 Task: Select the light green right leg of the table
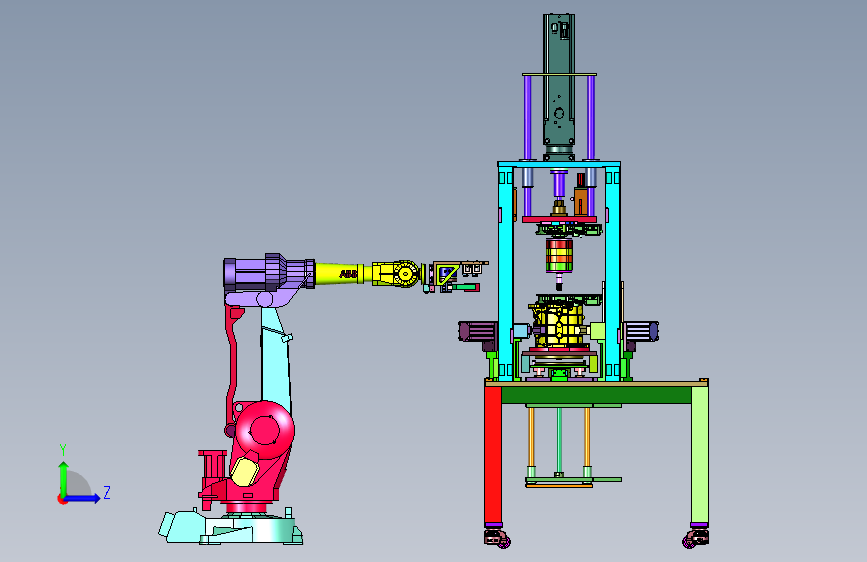(699, 455)
